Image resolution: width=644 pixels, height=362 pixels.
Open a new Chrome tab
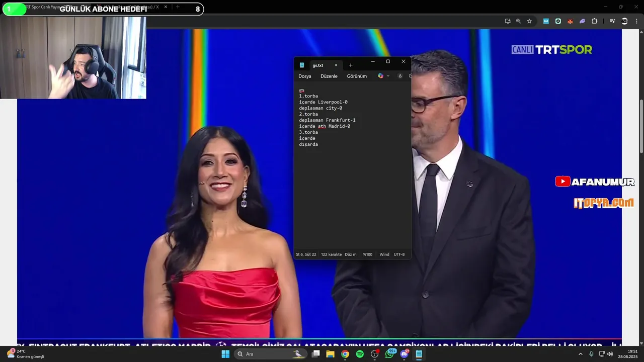[x=178, y=7]
